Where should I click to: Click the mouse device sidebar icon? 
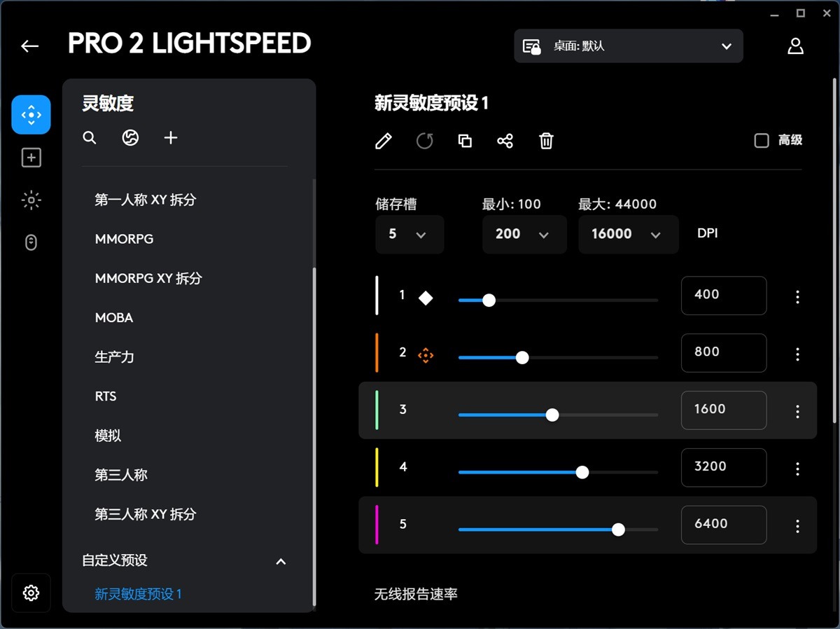pyautogui.click(x=31, y=243)
